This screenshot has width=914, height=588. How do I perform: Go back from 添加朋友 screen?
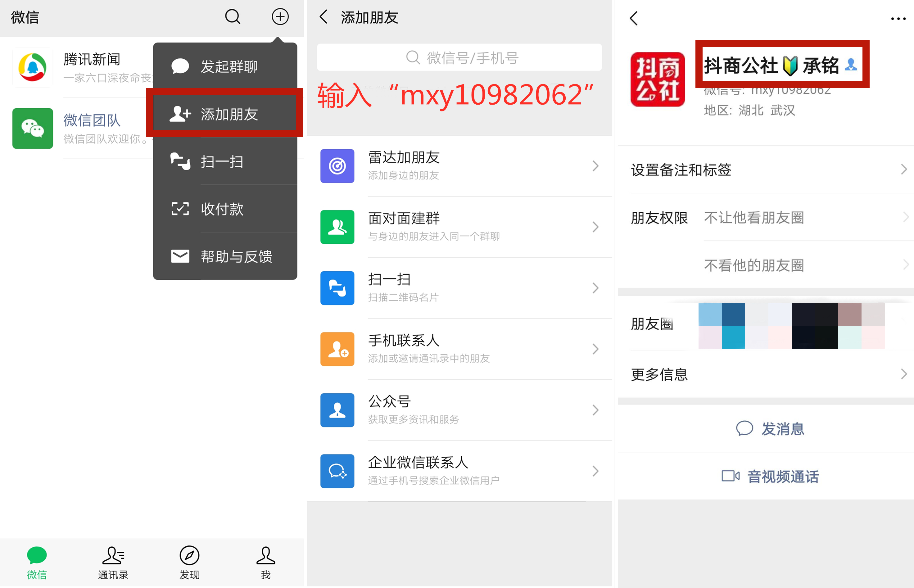tap(324, 17)
